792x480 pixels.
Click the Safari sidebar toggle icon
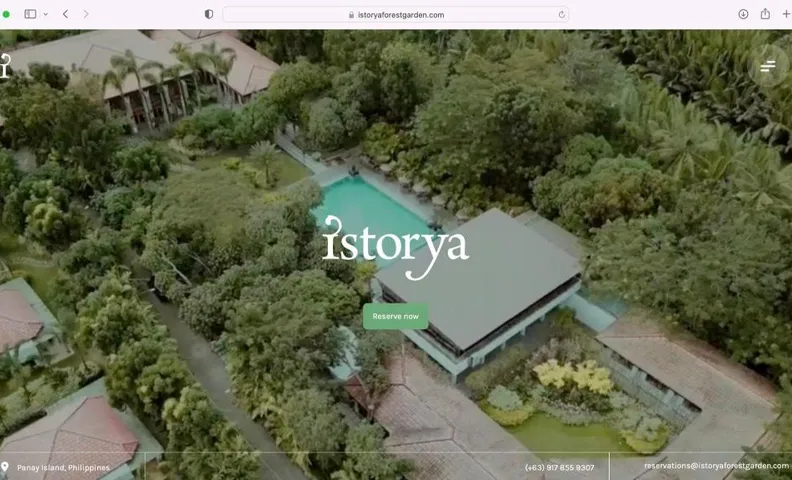[x=30, y=14]
